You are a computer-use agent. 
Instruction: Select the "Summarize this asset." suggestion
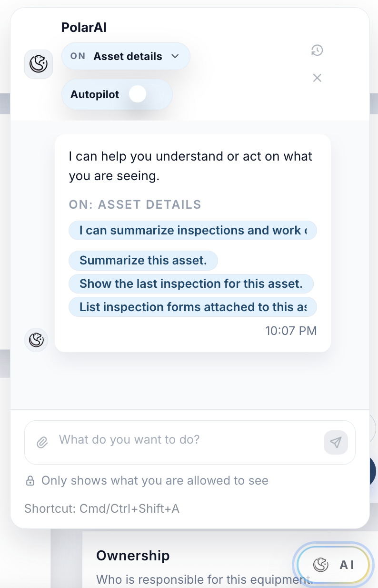click(x=143, y=260)
